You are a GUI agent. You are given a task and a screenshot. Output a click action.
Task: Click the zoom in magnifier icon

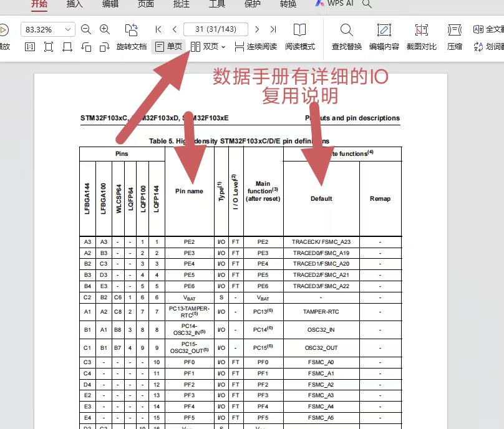coord(105,29)
